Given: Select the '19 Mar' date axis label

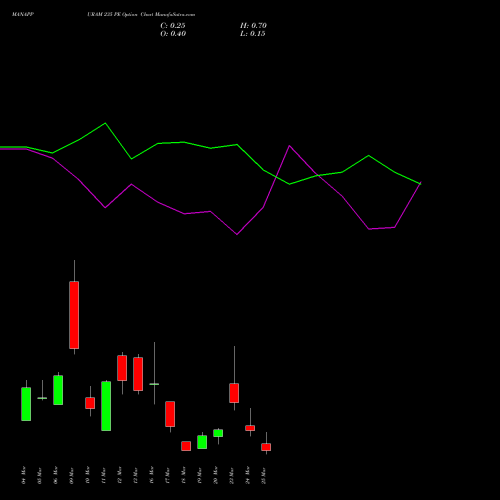Looking at the screenshot, I should click(x=200, y=475).
